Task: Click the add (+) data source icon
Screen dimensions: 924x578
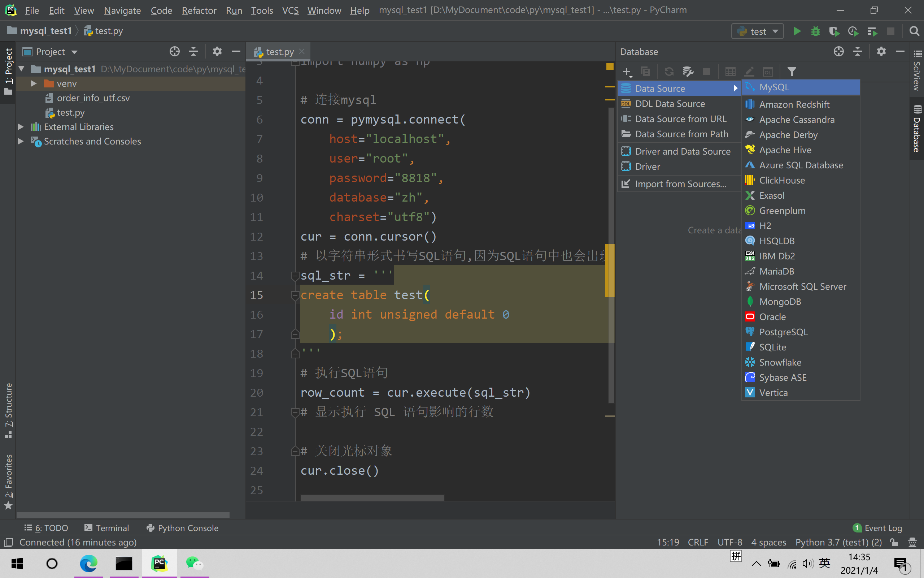Action: (x=627, y=72)
